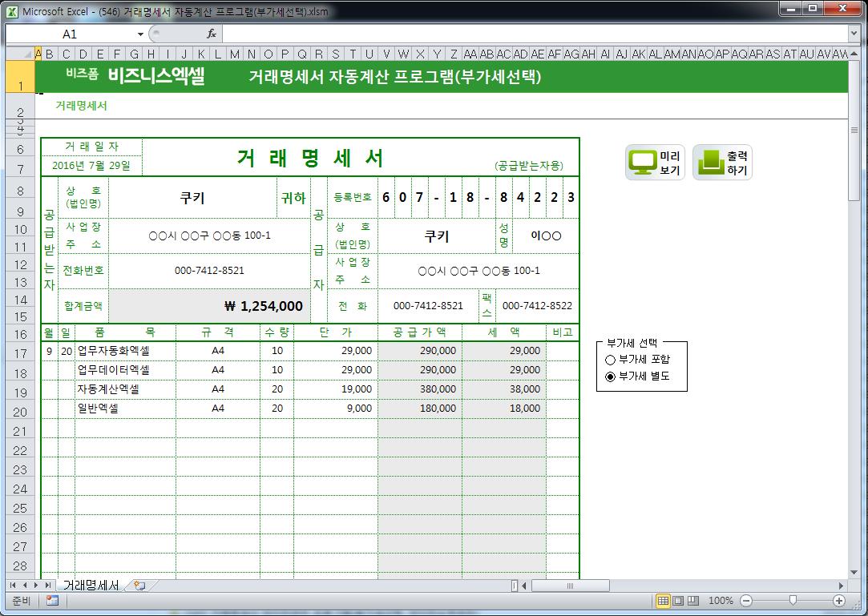Viewport: 868px width, 616px height.
Task: Expand the formula bar
Action: (x=854, y=34)
